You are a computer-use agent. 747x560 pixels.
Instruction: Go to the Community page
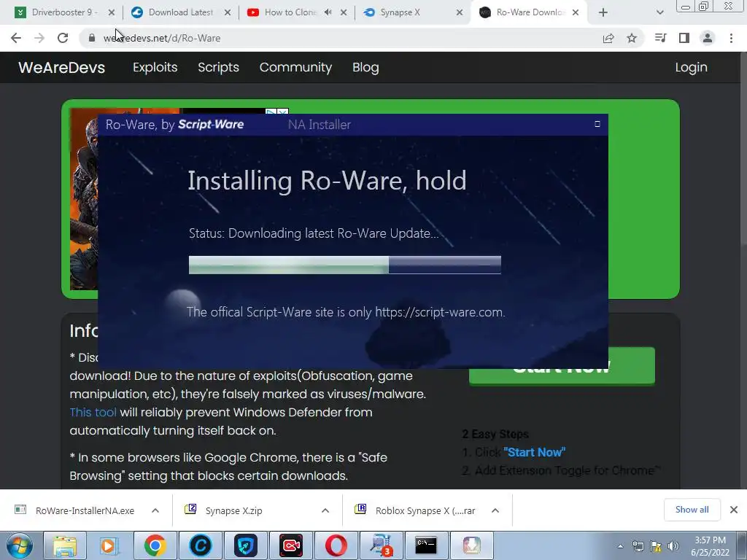tap(295, 68)
